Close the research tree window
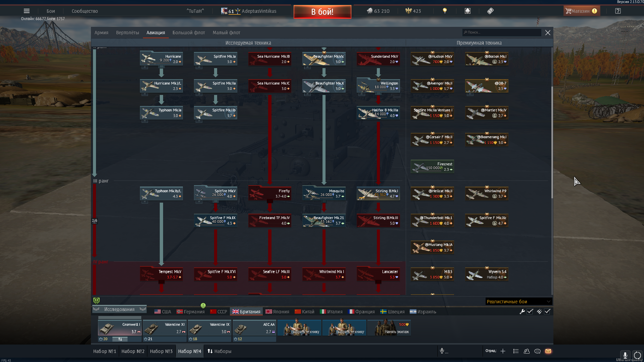Viewport: 644px width, 362px height. point(548,33)
